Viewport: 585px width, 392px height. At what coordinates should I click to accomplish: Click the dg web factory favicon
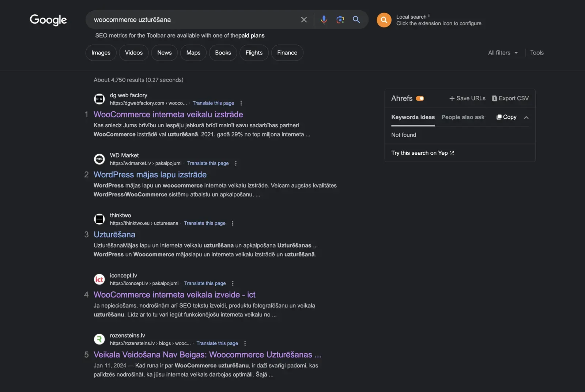(99, 99)
